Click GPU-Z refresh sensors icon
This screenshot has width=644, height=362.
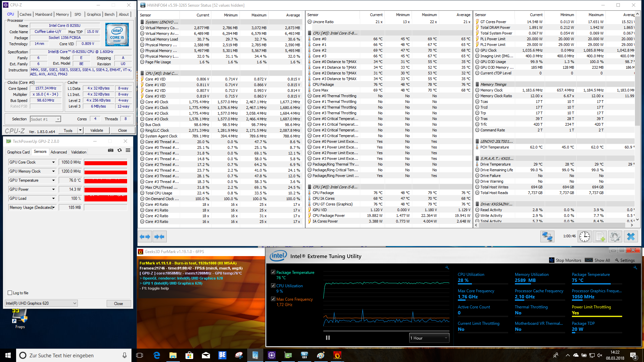(119, 150)
